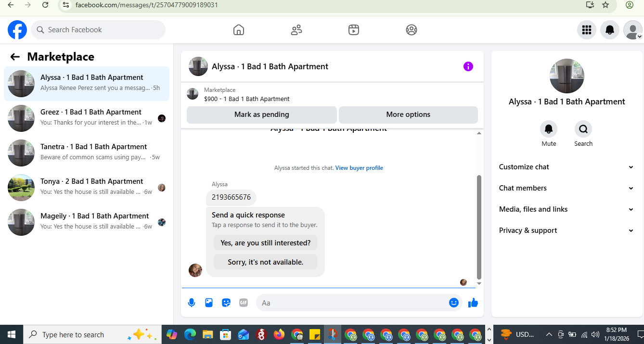Open Mageily 1 Bad 1 Bath conversation
The width and height of the screenshot is (644, 344).
click(x=87, y=222)
